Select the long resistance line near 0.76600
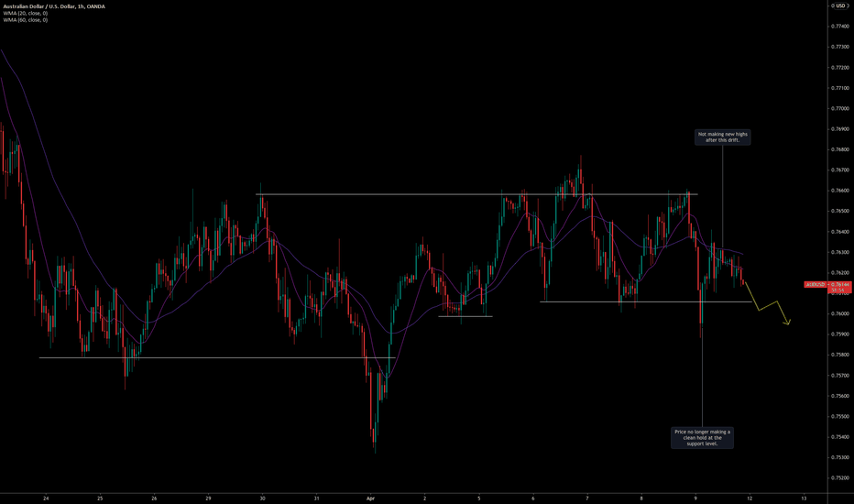Viewport: 854px width, 504px height. pos(476,194)
